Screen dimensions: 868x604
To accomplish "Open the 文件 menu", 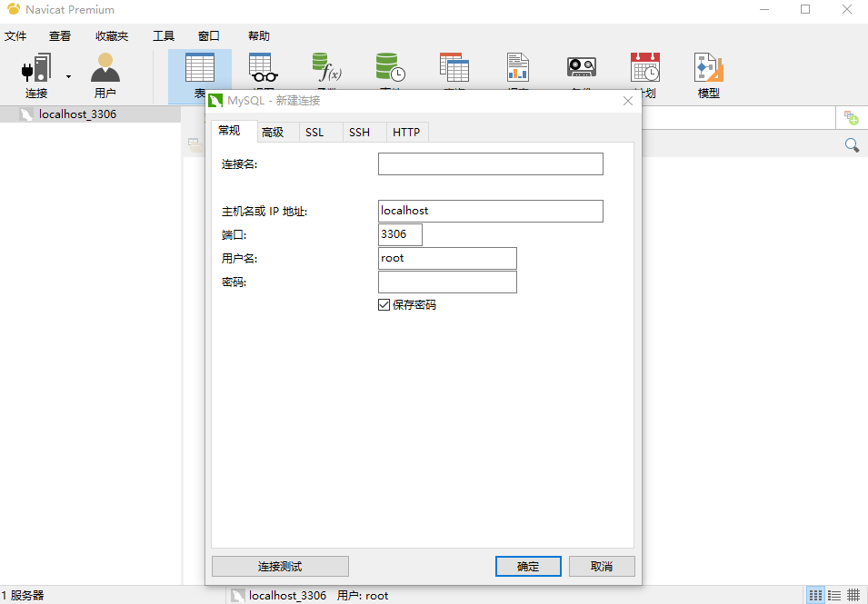I will point(15,36).
